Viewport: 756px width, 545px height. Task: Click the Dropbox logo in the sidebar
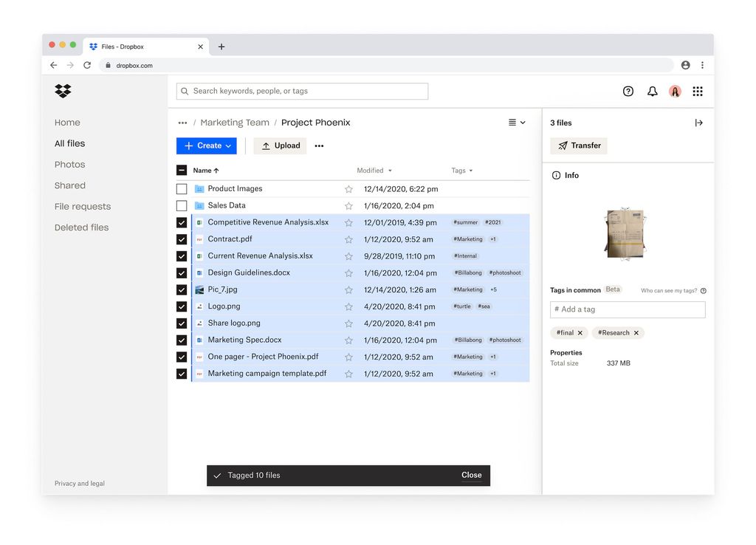point(62,90)
